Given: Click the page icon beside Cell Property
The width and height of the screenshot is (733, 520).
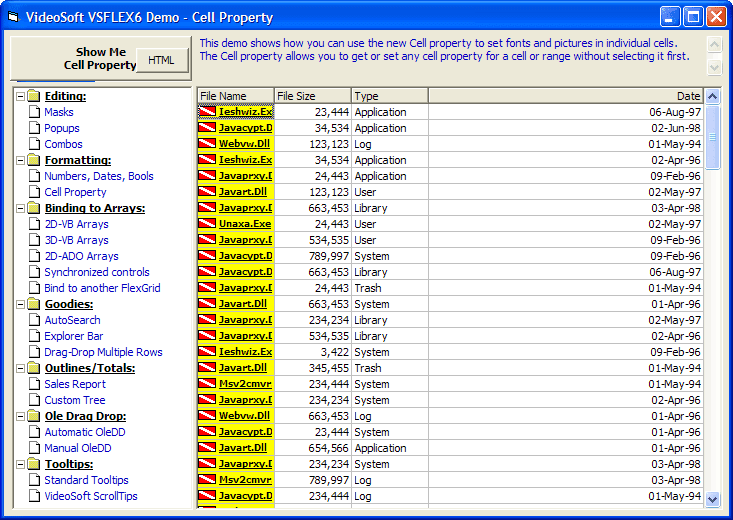Looking at the screenshot, I should (x=34, y=192).
